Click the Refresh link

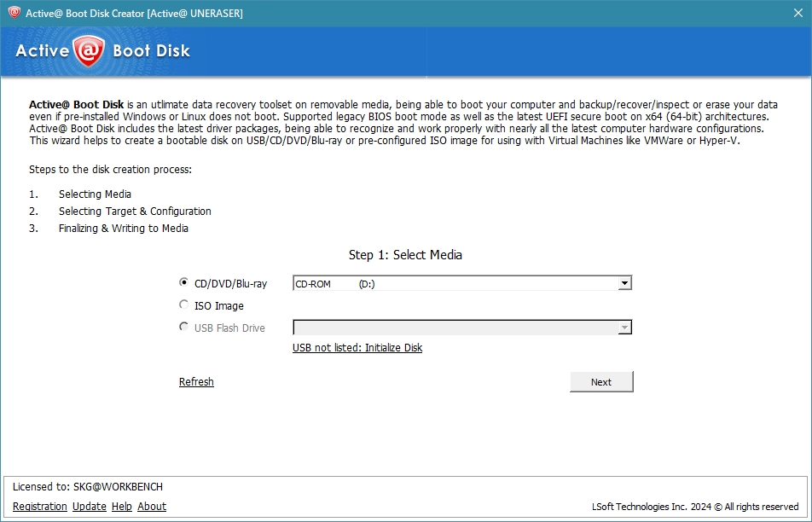pos(196,381)
